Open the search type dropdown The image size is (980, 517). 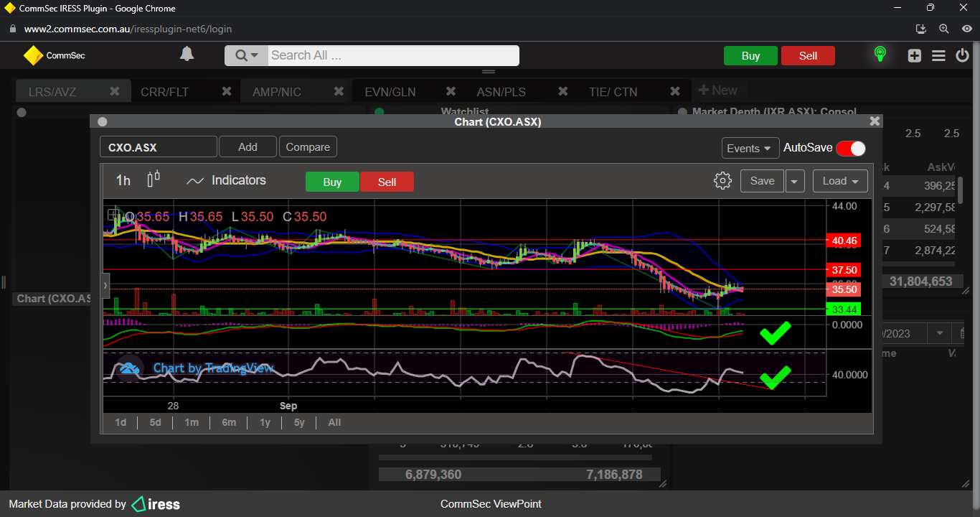(x=246, y=55)
